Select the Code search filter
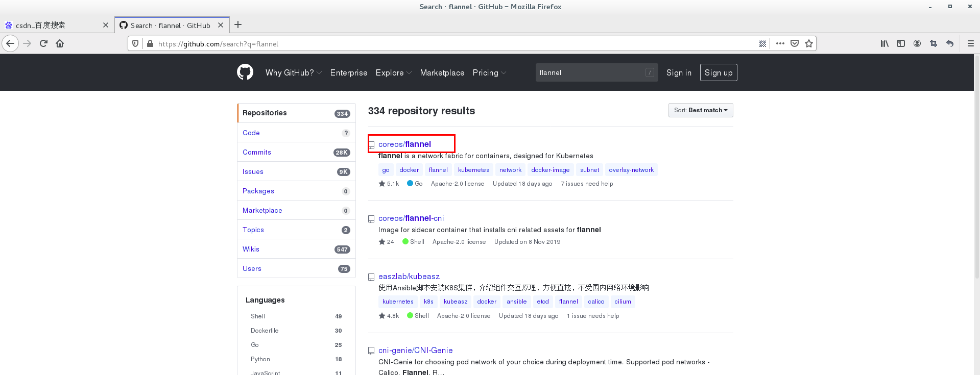This screenshot has height=375, width=980. coord(296,133)
